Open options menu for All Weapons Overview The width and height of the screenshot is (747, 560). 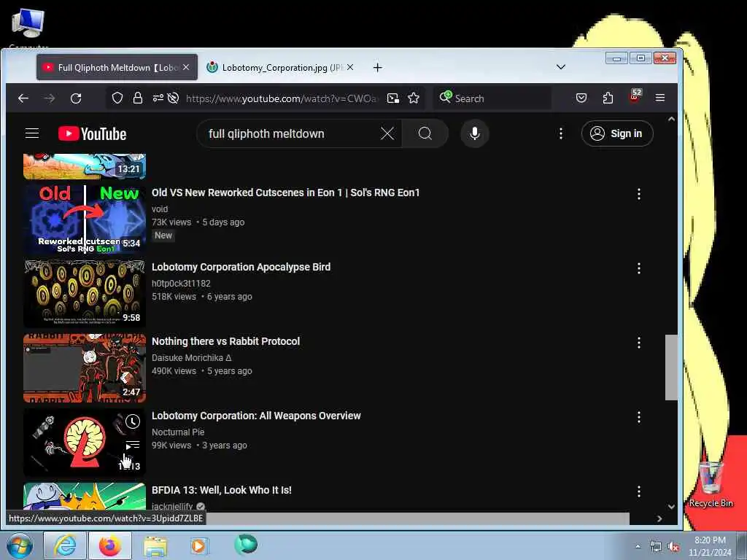(638, 417)
